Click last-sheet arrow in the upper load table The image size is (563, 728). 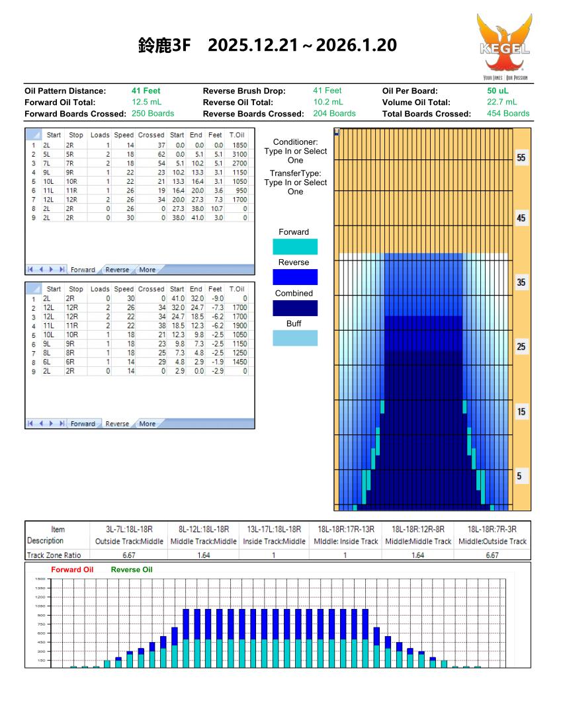tap(62, 270)
